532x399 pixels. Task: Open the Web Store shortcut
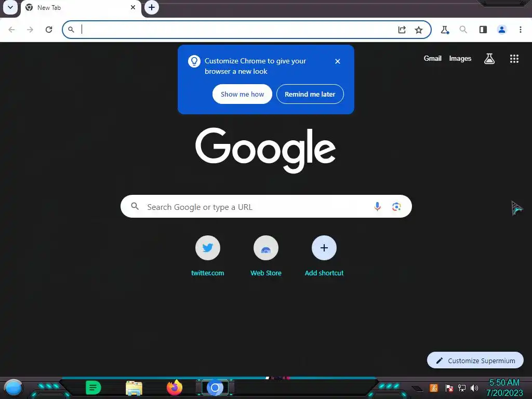(x=266, y=248)
